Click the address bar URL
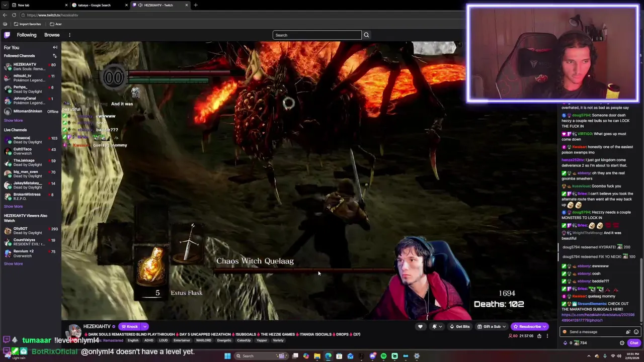Screen dimensions: 644x362 (x=53, y=15)
